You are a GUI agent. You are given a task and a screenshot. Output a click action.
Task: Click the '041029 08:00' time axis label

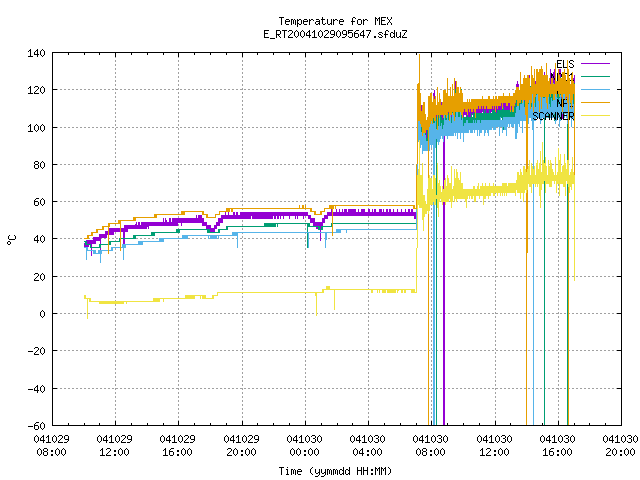51,446
